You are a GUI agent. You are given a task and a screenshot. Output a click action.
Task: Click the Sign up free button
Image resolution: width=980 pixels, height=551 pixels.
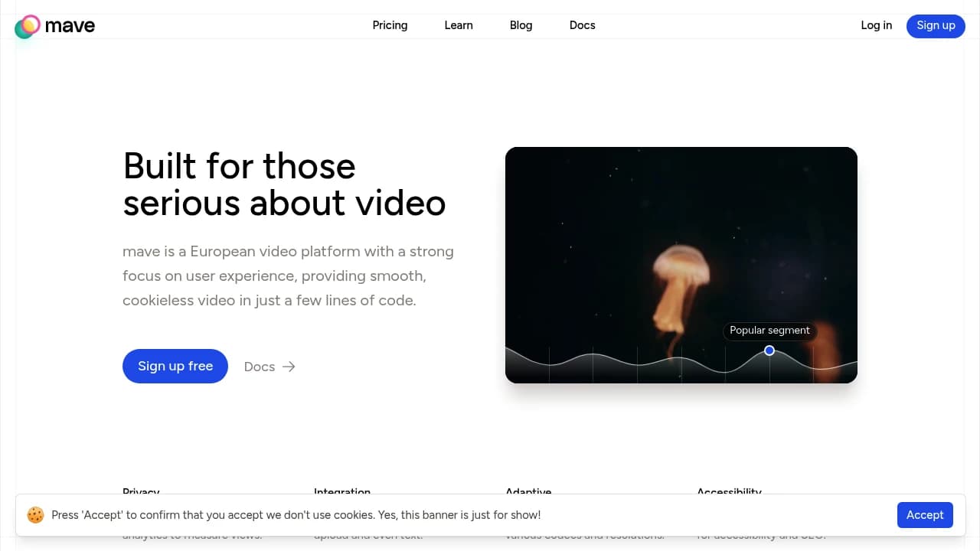click(x=175, y=366)
